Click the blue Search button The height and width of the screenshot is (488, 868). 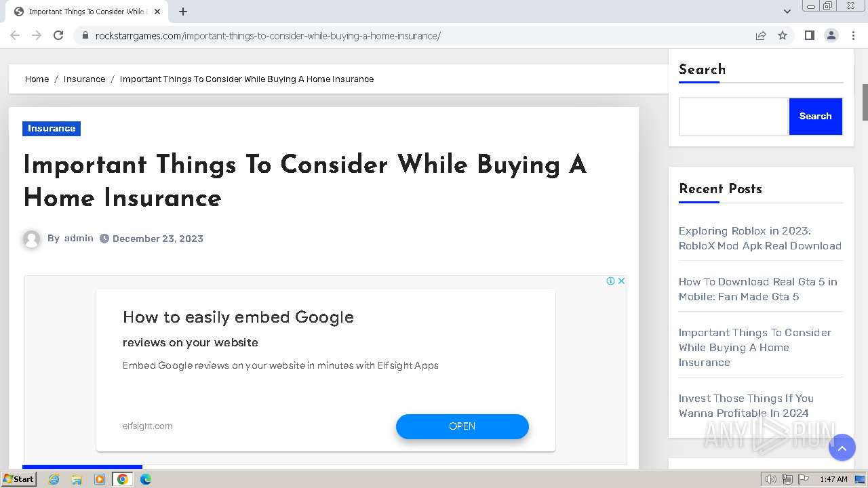pos(815,117)
